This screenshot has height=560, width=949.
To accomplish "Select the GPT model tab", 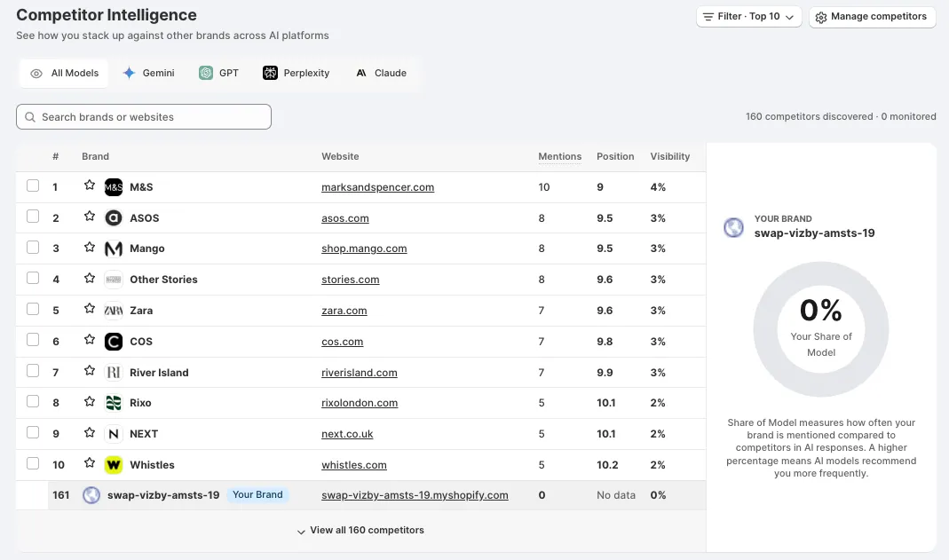I will pyautogui.click(x=218, y=73).
